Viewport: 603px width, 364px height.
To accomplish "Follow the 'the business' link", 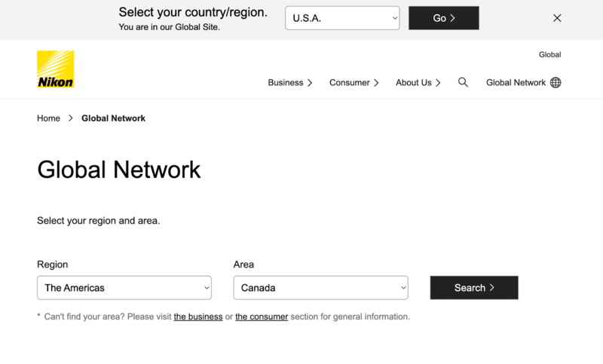I will 198,317.
